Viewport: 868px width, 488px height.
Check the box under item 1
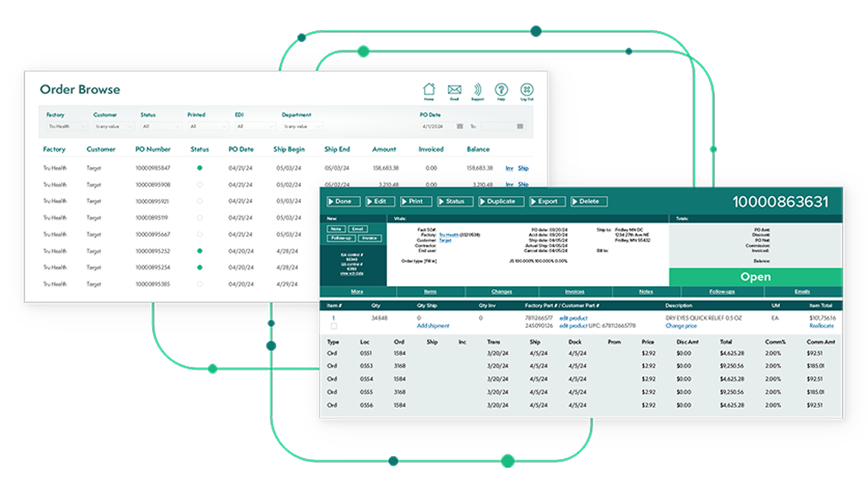point(334,326)
